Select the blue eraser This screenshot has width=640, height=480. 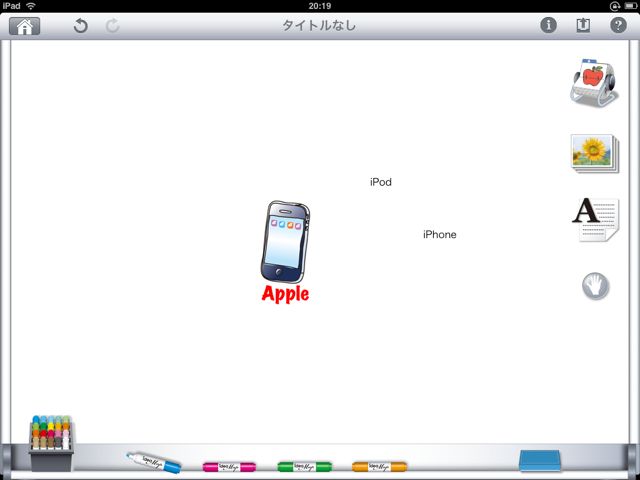click(x=540, y=461)
